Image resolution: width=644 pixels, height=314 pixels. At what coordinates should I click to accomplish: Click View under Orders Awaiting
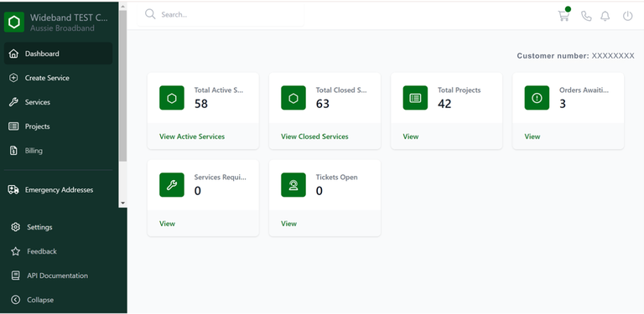tap(532, 136)
